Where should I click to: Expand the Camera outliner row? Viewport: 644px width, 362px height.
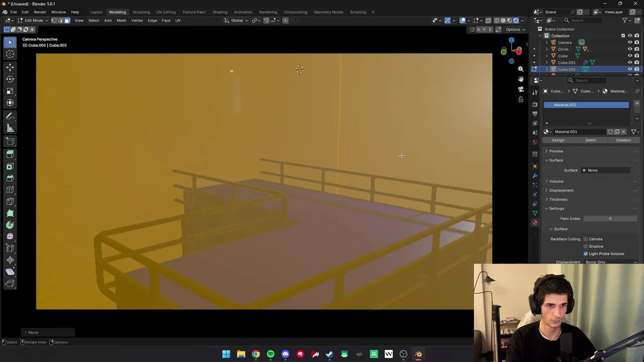pyautogui.click(x=547, y=43)
